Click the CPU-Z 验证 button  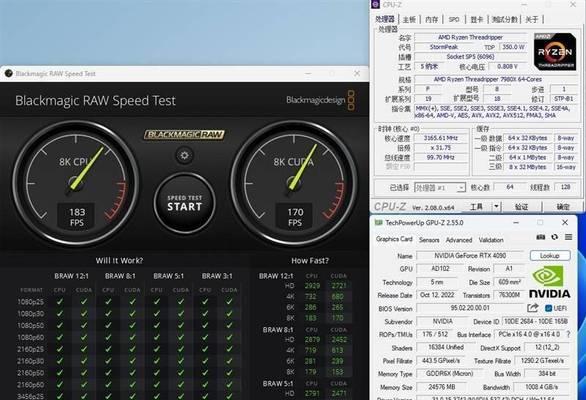[x=521, y=206]
